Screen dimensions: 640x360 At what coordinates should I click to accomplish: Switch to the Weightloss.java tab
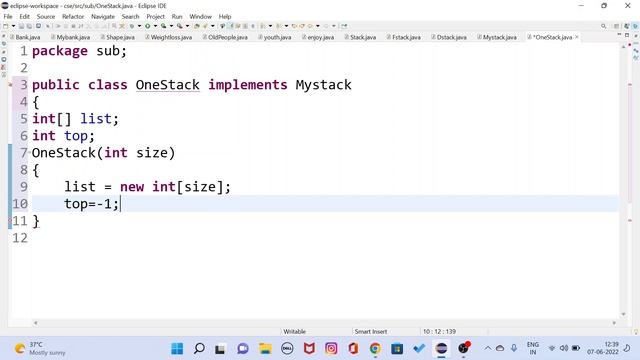[168, 37]
